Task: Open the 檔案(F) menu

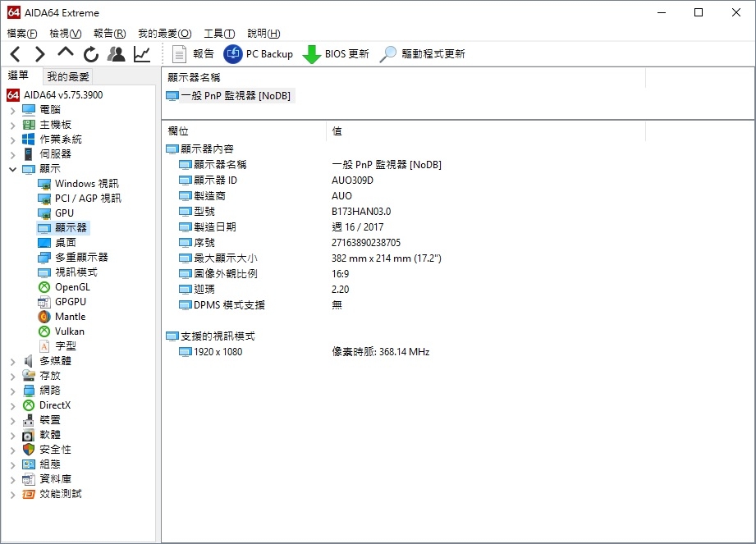Action: 22,34
